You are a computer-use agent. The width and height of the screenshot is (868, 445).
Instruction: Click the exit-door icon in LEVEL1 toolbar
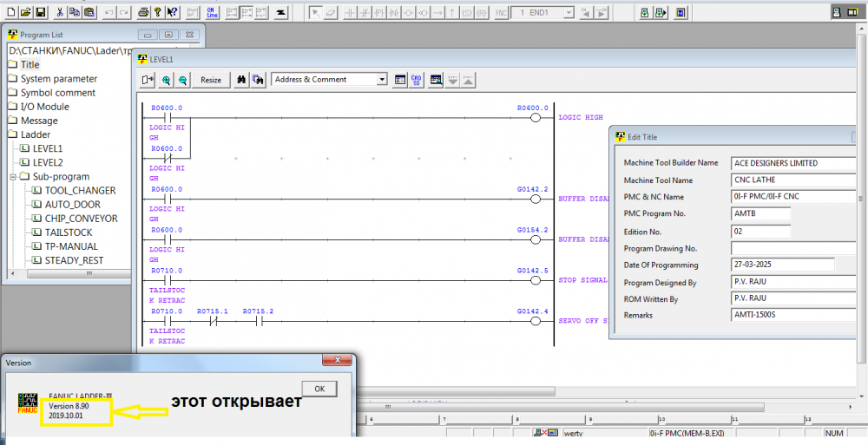[x=148, y=80]
